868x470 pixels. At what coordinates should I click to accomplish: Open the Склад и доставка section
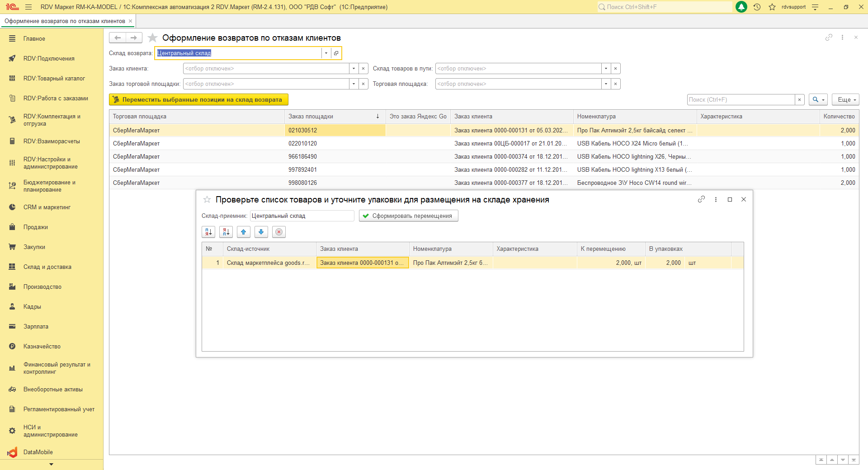pos(47,267)
